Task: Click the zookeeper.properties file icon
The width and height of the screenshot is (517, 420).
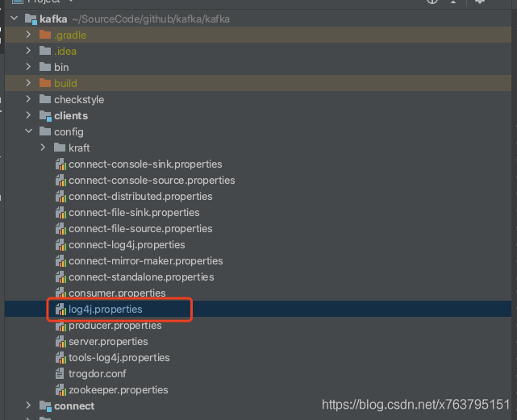Action: [60, 390]
